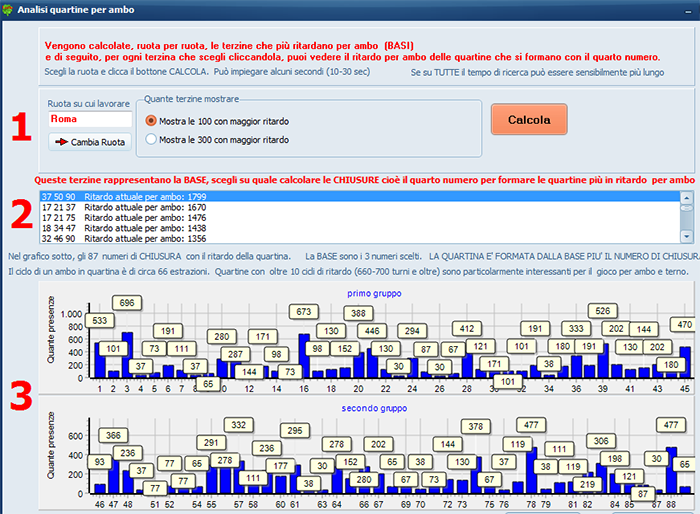Minimize the Analisi quartine window
700x514 pixels.
coord(688,10)
